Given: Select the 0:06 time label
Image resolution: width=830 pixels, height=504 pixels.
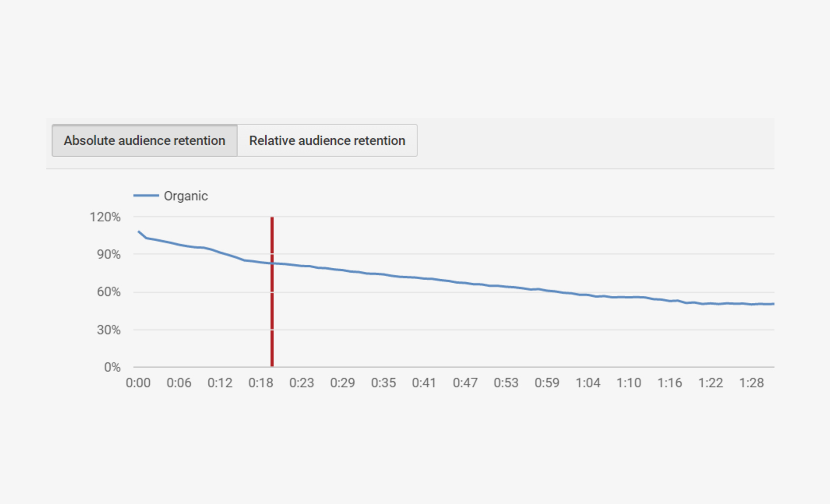Looking at the screenshot, I should click(x=180, y=382).
